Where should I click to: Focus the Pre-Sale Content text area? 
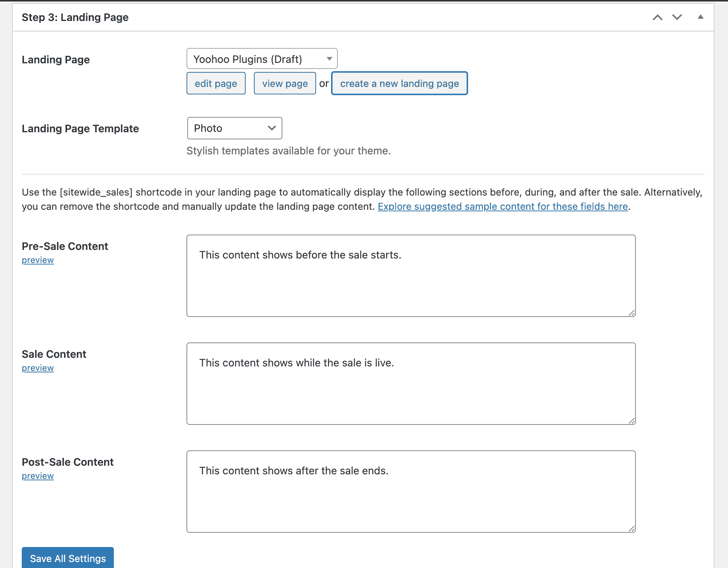411,276
